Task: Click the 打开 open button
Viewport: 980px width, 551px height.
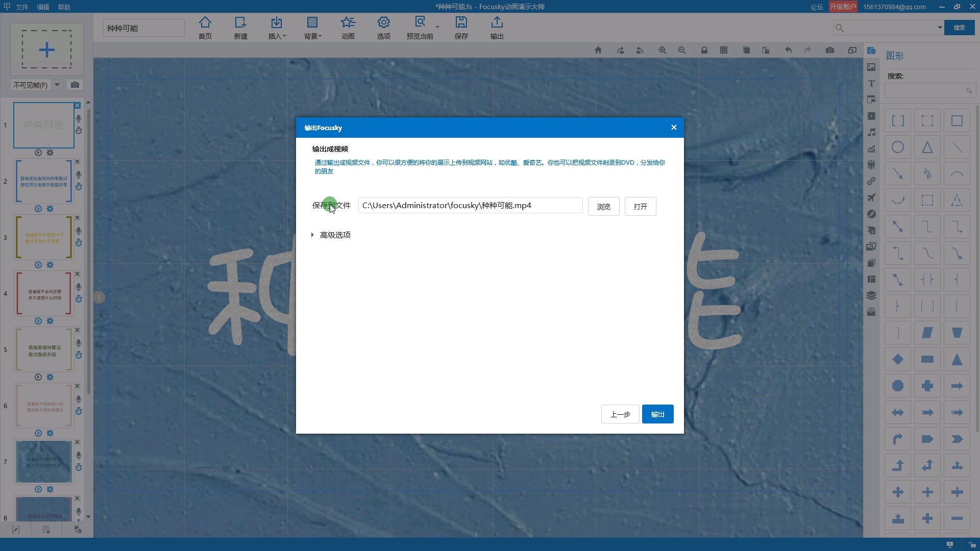Action: click(x=641, y=207)
